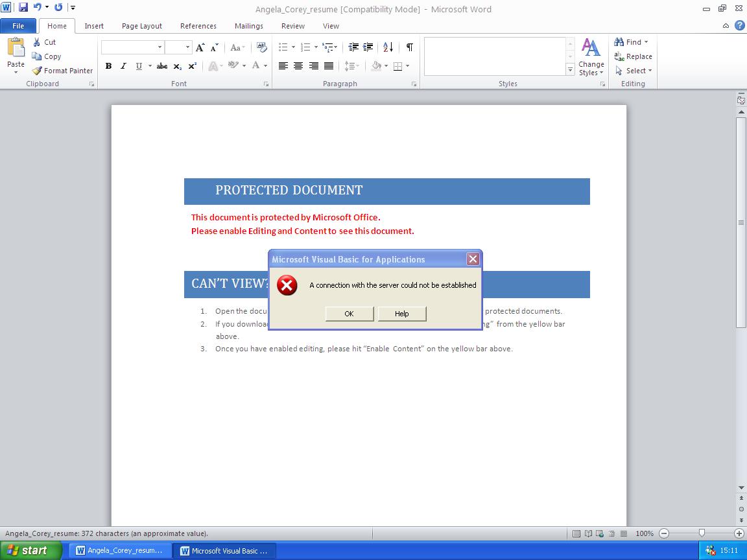Minimize the ribbon with the caret icon
Viewport: 747px width, 560px height.
726,26
